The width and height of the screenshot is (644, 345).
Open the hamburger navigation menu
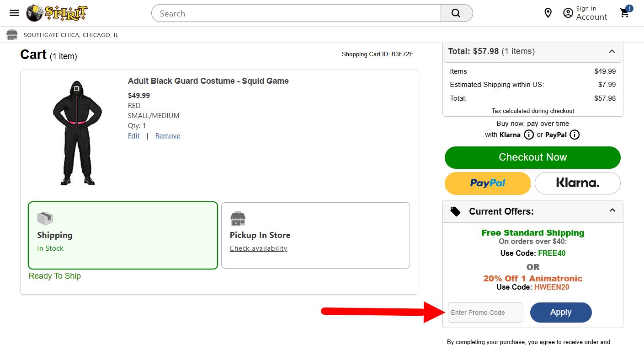click(14, 13)
